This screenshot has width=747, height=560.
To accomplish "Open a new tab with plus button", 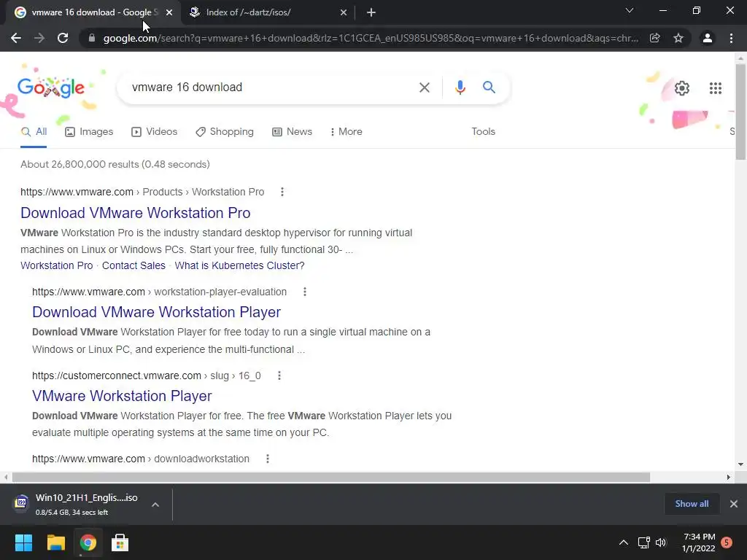I will tap(371, 12).
